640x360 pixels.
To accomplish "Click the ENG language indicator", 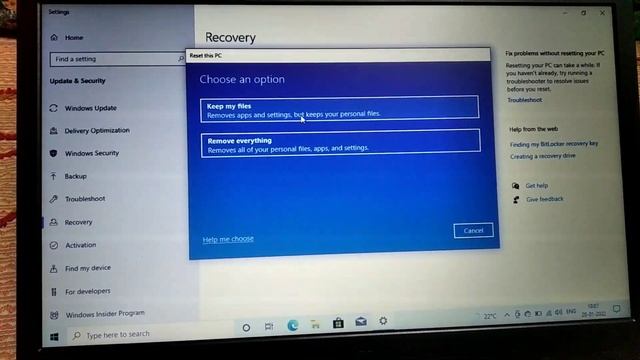I will pos(571,311).
